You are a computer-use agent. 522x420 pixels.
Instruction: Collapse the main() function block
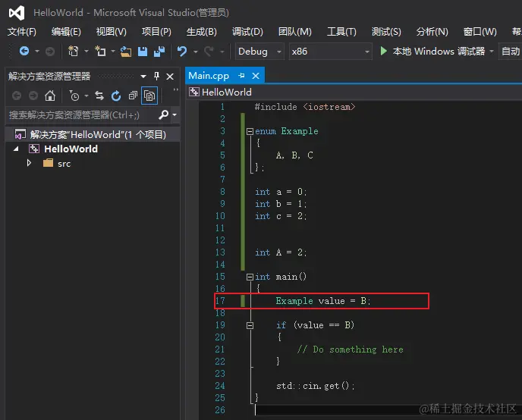250,277
